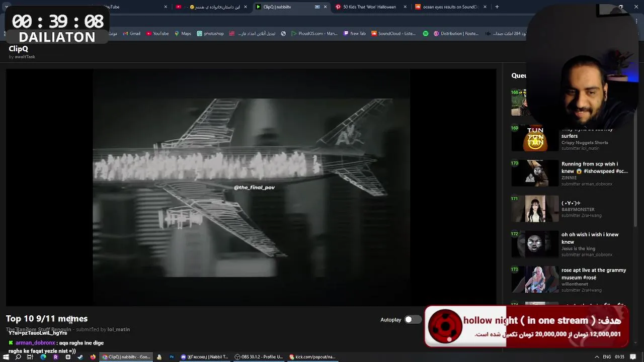
Task: Click the 01:35 taskbar clock
Action: click(619, 357)
